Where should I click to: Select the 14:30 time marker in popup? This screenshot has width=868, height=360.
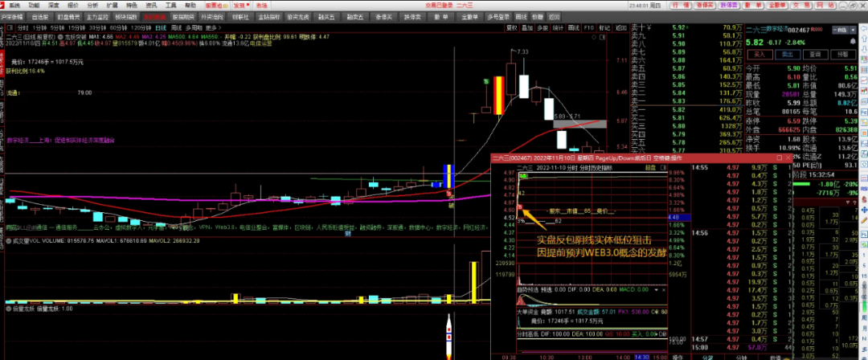pos(641,358)
